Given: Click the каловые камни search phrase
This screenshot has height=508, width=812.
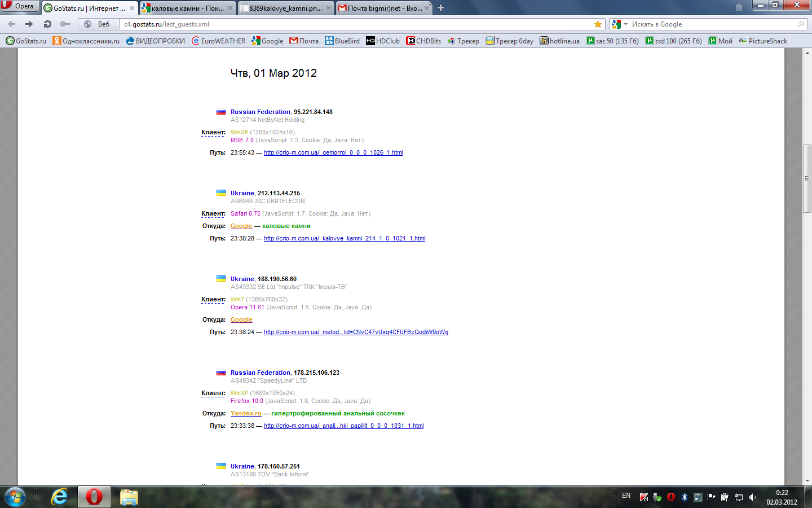Looking at the screenshot, I should click(x=286, y=226).
